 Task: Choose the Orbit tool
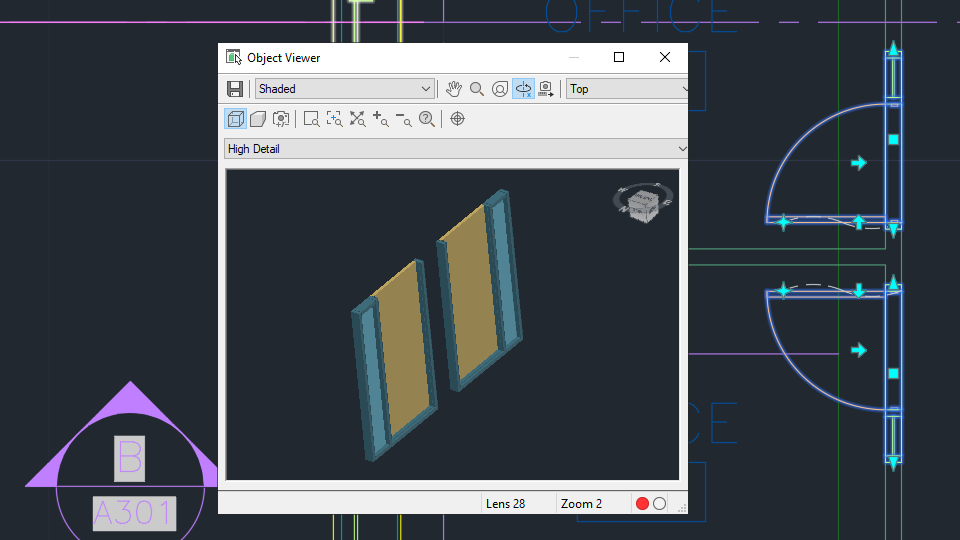(x=500, y=89)
